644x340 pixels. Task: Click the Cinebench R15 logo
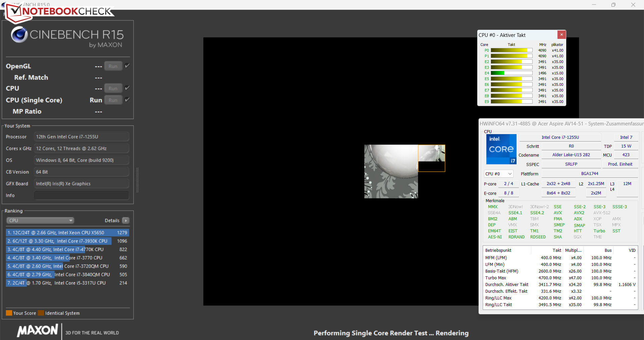[67, 37]
